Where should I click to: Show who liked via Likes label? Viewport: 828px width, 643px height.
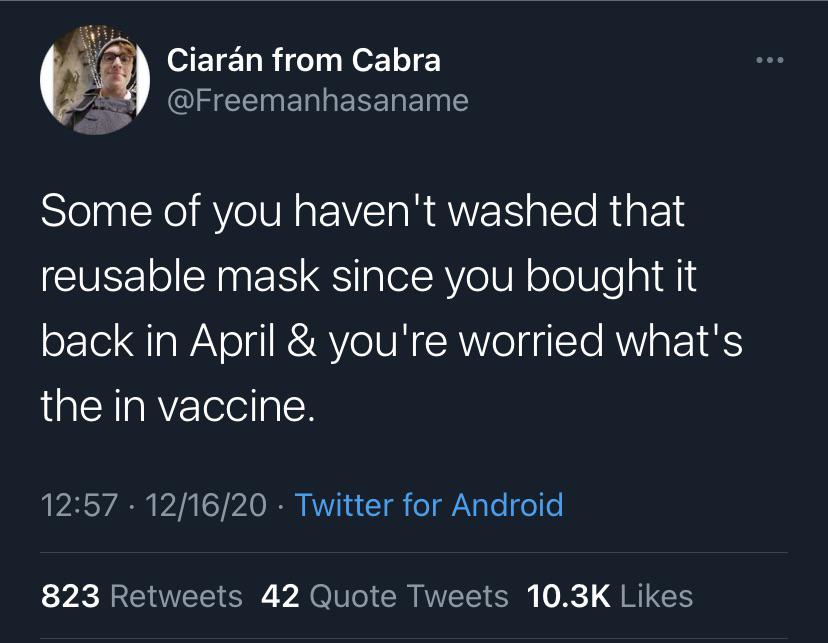(x=657, y=596)
